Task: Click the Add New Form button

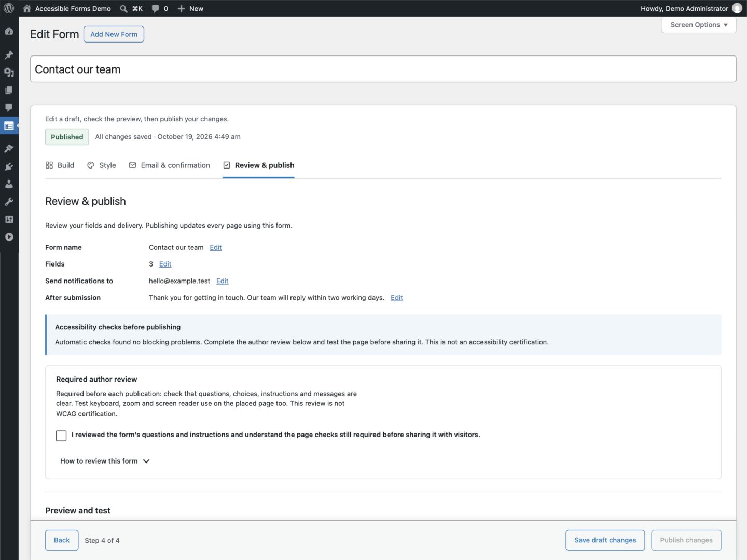Action: (x=114, y=34)
